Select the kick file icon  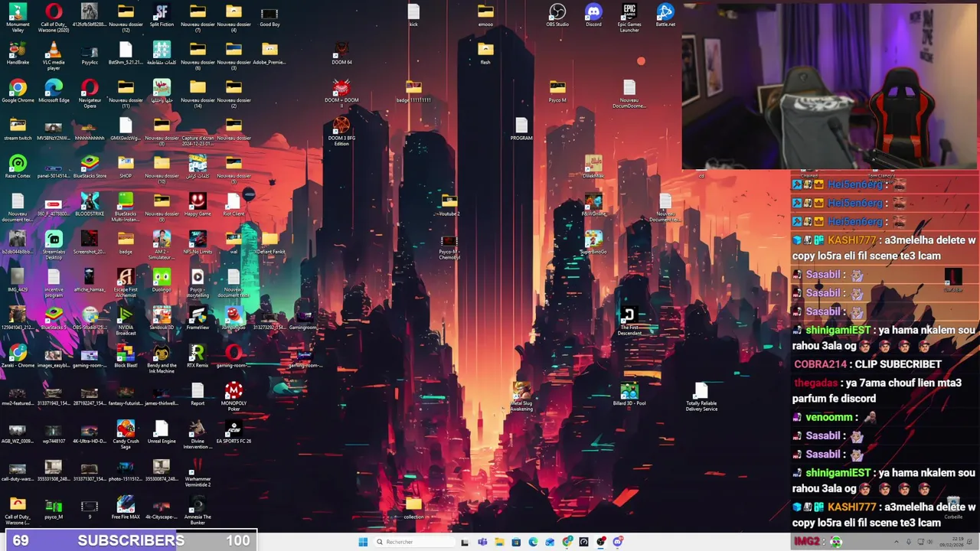click(x=413, y=15)
